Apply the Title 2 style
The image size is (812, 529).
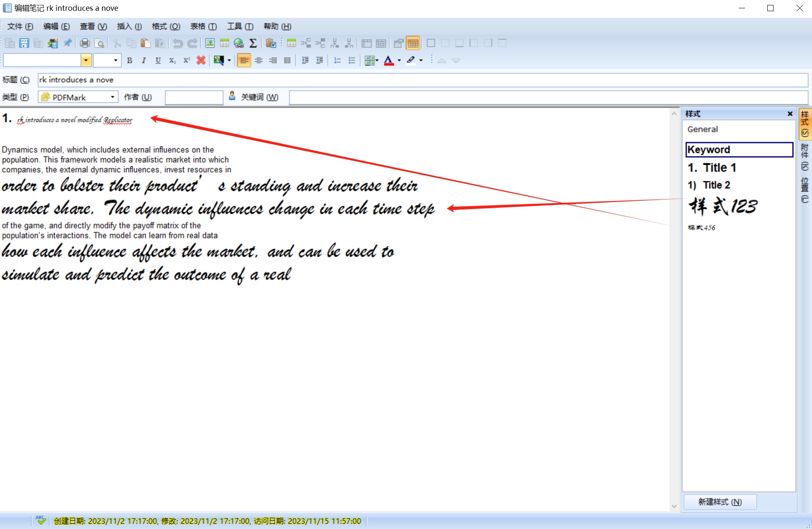point(709,185)
